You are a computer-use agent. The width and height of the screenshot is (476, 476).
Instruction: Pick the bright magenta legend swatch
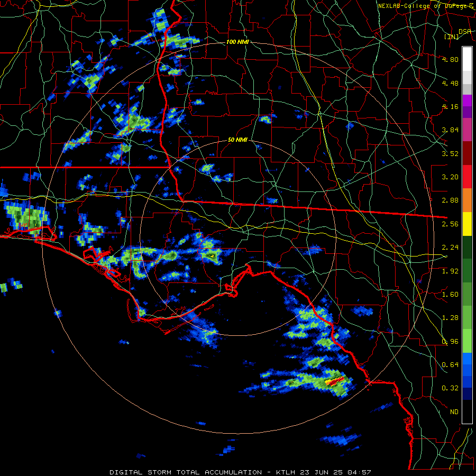tap(467, 100)
